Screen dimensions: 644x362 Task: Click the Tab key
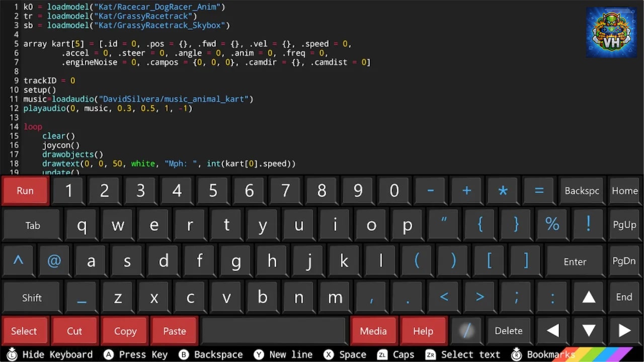pos(32,225)
